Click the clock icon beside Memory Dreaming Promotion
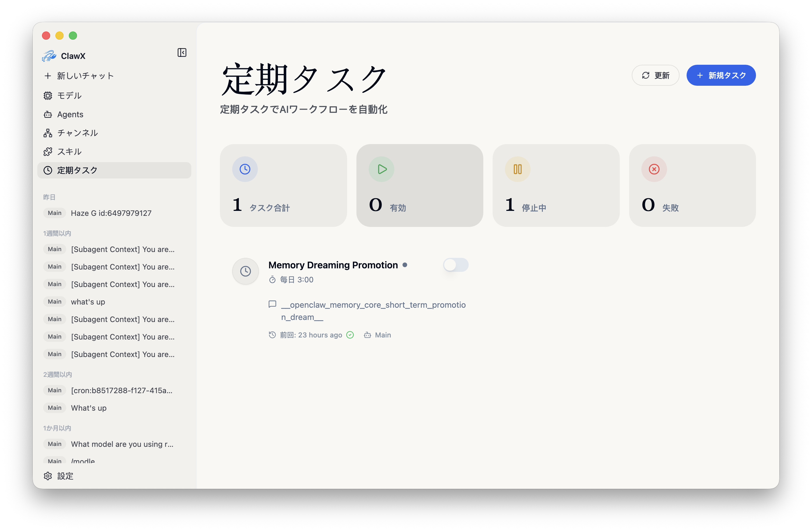 [x=246, y=271]
